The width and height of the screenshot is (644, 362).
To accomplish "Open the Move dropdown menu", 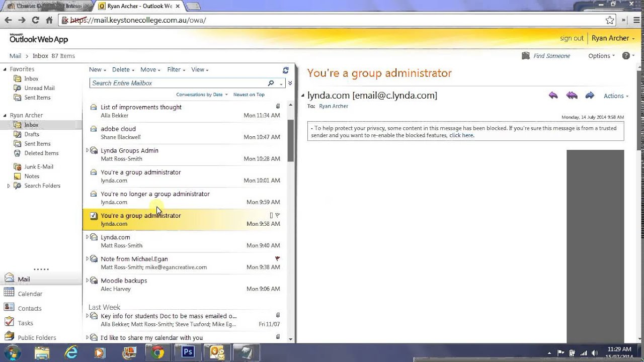I will pos(150,70).
